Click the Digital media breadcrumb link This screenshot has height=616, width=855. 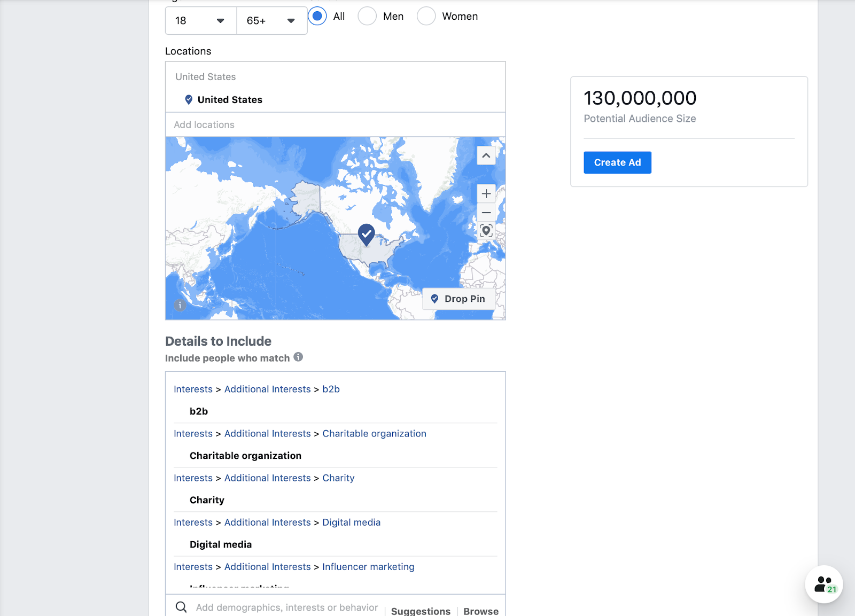pos(351,522)
